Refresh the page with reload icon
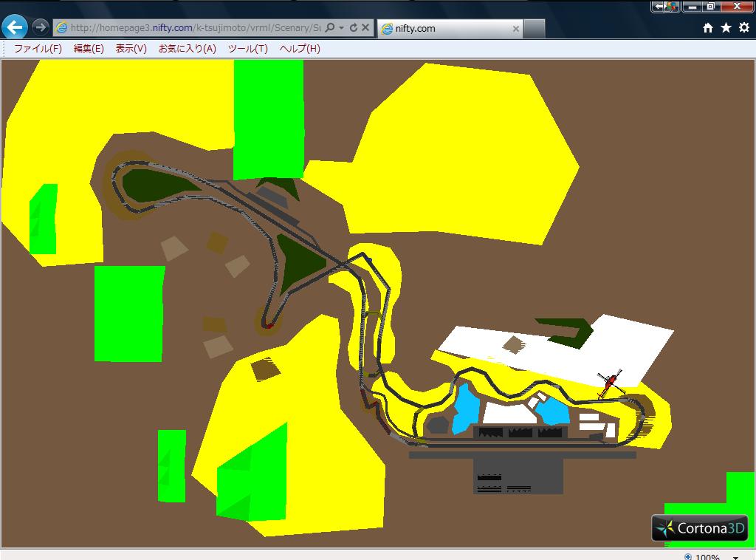Image resolution: width=756 pixels, height=560 pixels. [x=354, y=28]
